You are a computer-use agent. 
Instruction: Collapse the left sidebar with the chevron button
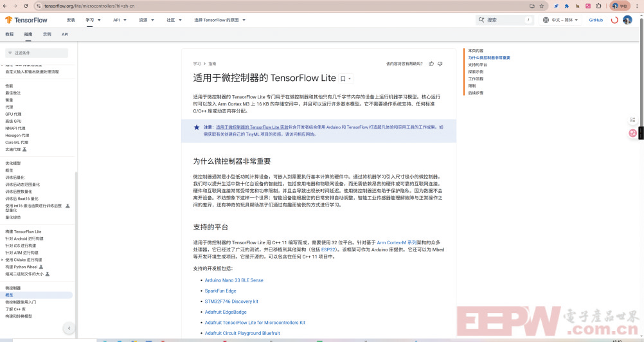tap(69, 328)
